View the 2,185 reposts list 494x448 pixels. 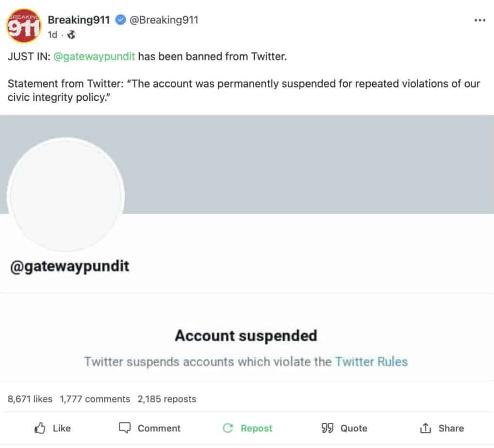pyautogui.click(x=166, y=399)
